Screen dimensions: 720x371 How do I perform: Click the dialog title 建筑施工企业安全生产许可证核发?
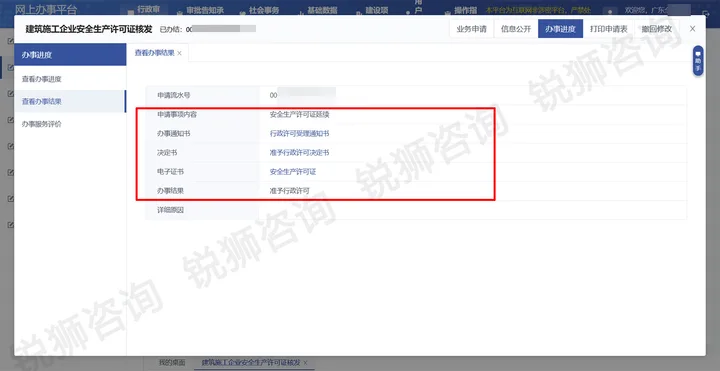tap(89, 29)
